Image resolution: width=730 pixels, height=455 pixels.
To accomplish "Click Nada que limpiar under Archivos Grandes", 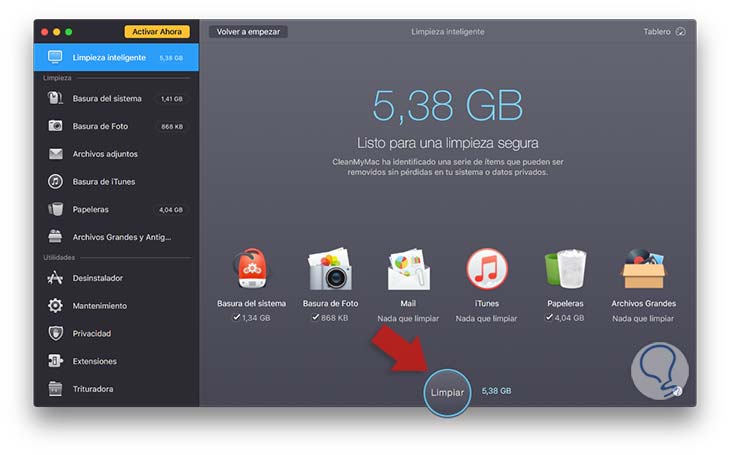I will pos(643,319).
